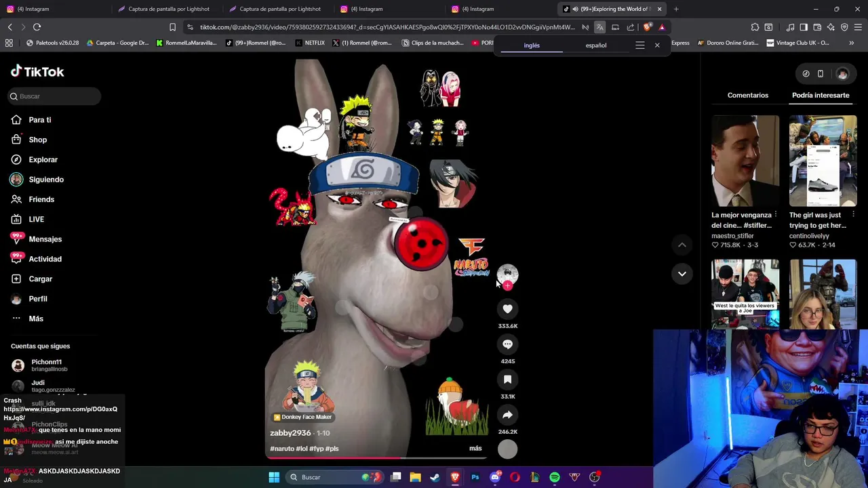Go to the next video
The height and width of the screenshot is (488, 868).
pyautogui.click(x=682, y=274)
